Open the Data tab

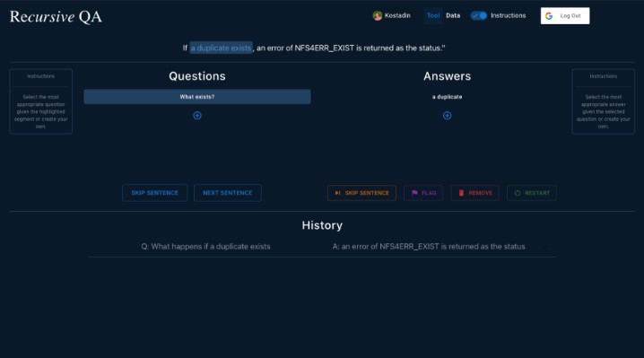[x=453, y=15]
